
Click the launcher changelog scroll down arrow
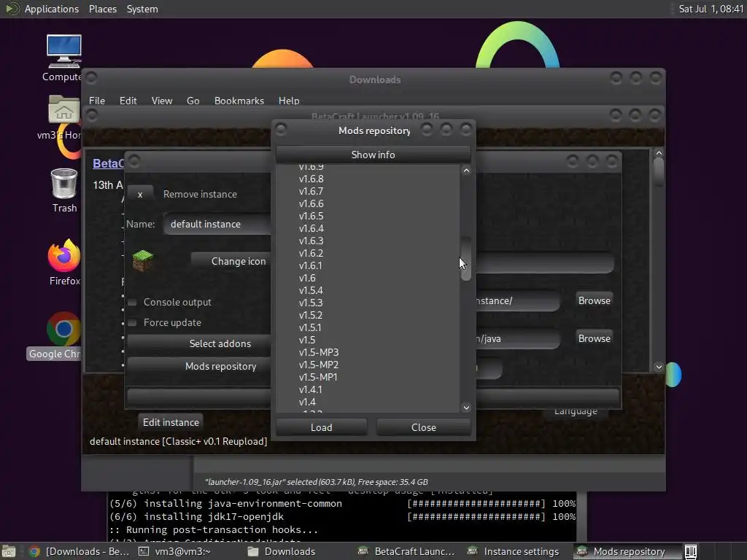pos(659,367)
